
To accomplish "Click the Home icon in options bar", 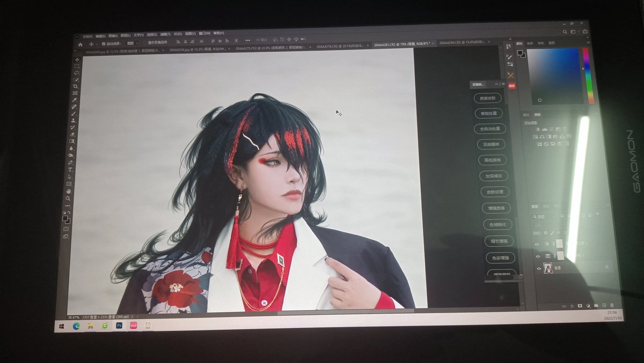I will coord(80,45).
